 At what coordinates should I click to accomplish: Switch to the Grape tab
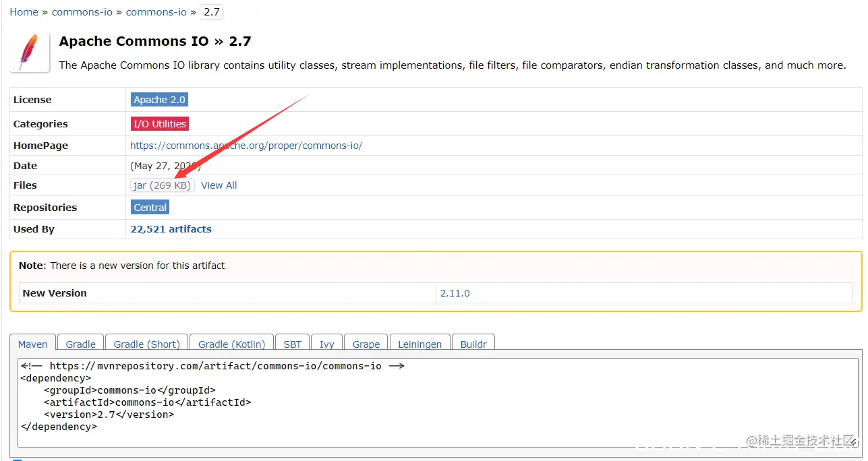pyautogui.click(x=366, y=344)
